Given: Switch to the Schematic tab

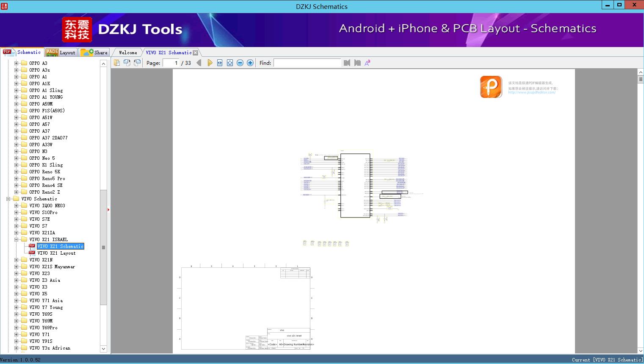Looking at the screenshot, I should 22,52.
